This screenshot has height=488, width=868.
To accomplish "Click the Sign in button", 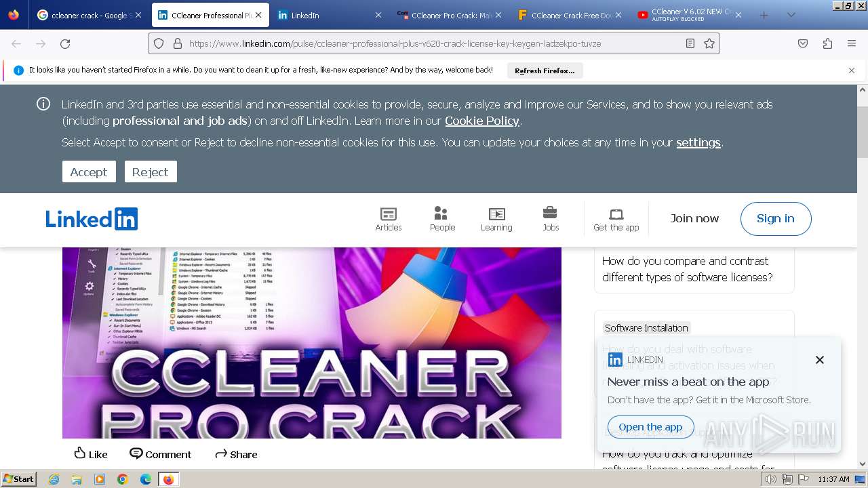I will [x=776, y=218].
